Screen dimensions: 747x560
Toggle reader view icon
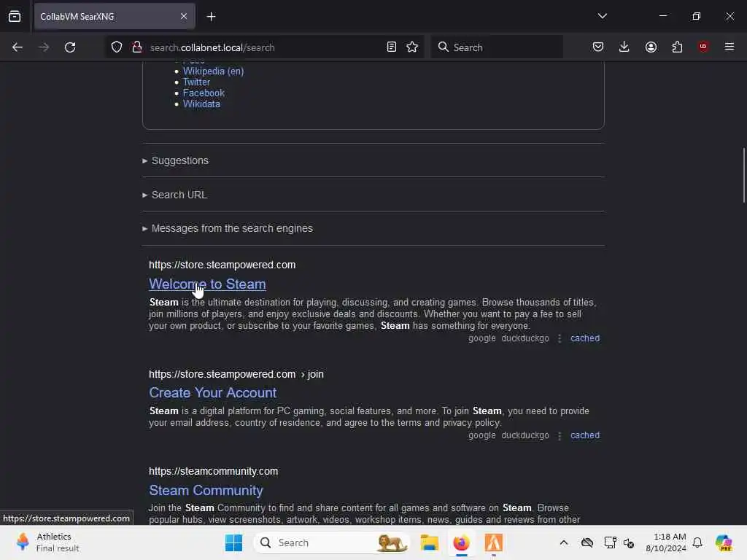click(391, 47)
